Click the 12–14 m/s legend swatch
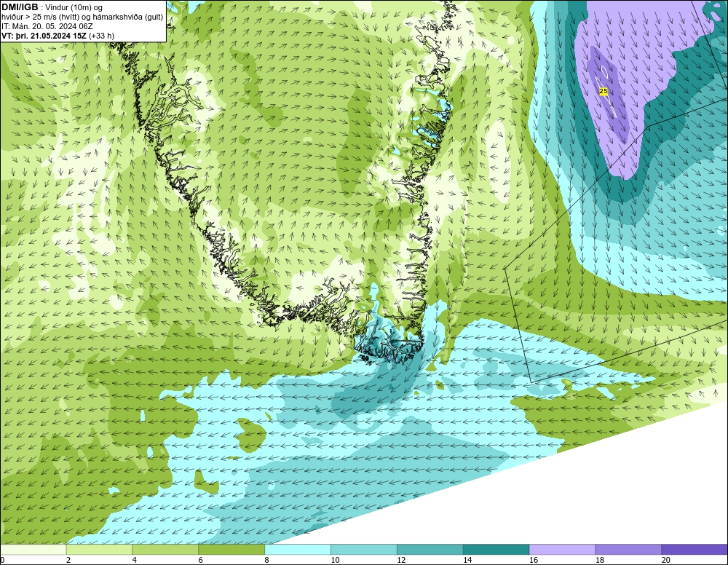 point(430,550)
